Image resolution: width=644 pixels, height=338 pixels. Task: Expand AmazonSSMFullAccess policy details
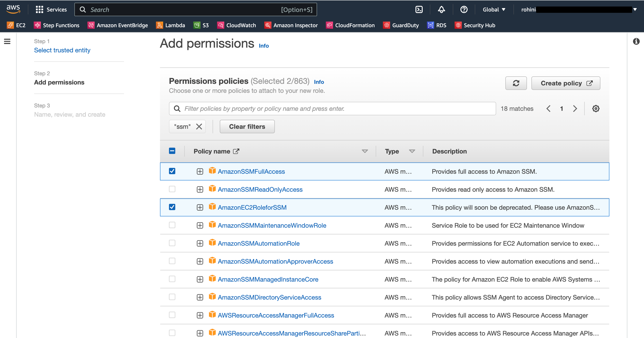click(199, 171)
